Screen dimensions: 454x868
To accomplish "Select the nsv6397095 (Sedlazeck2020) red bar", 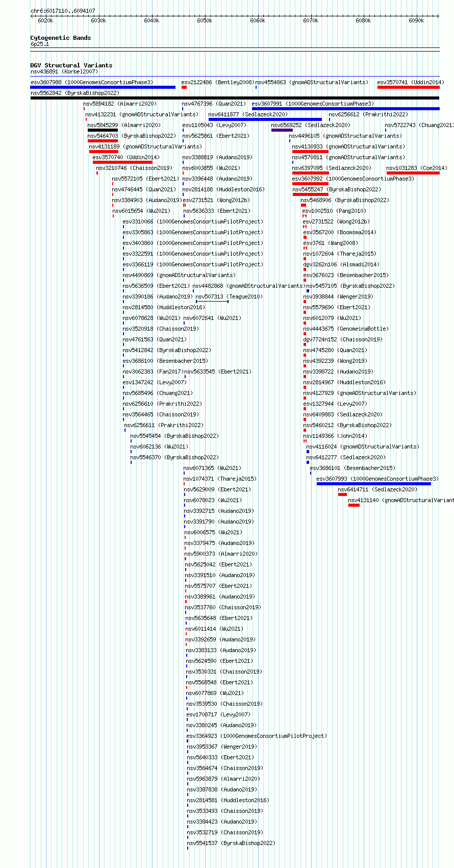I will point(310,173).
